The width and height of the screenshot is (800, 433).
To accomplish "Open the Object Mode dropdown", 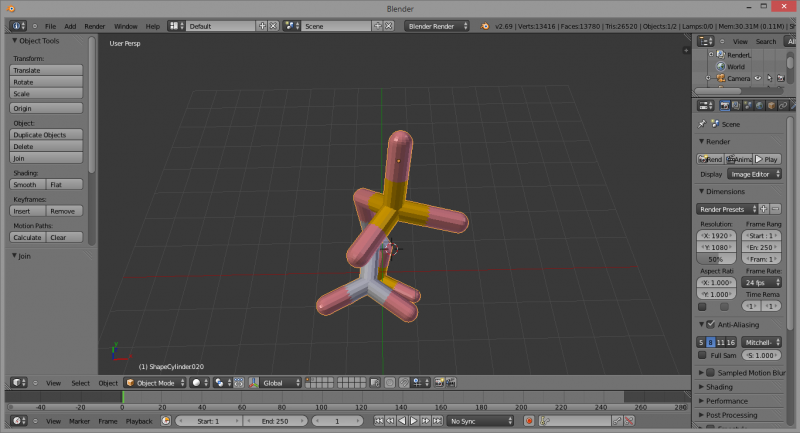I will point(154,382).
